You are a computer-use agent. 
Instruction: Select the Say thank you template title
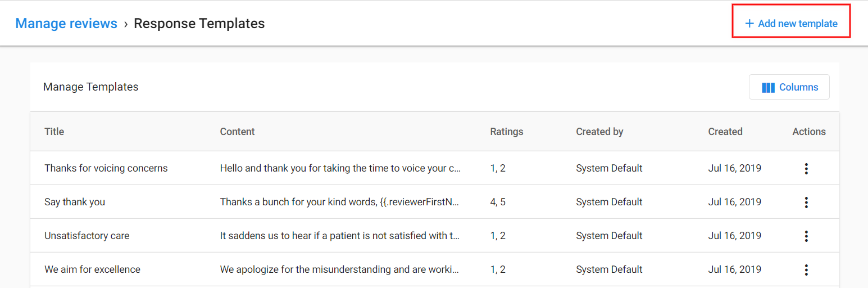tap(75, 202)
